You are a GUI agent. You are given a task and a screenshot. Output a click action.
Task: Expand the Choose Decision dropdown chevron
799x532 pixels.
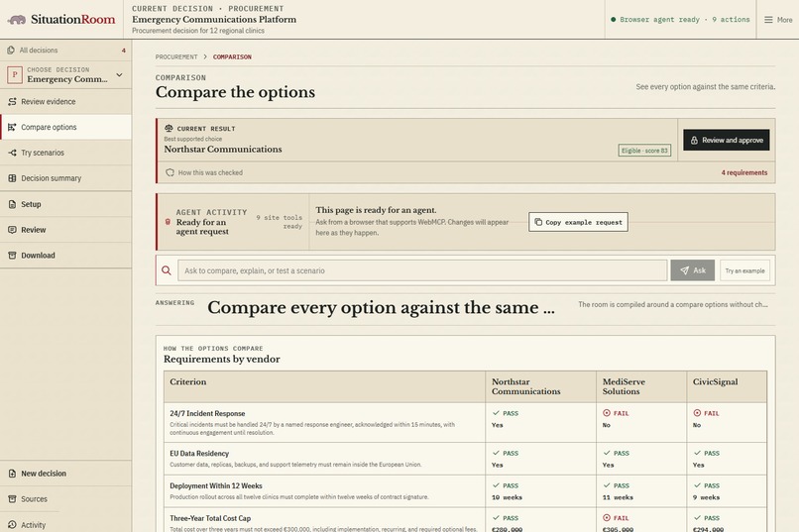click(x=119, y=75)
